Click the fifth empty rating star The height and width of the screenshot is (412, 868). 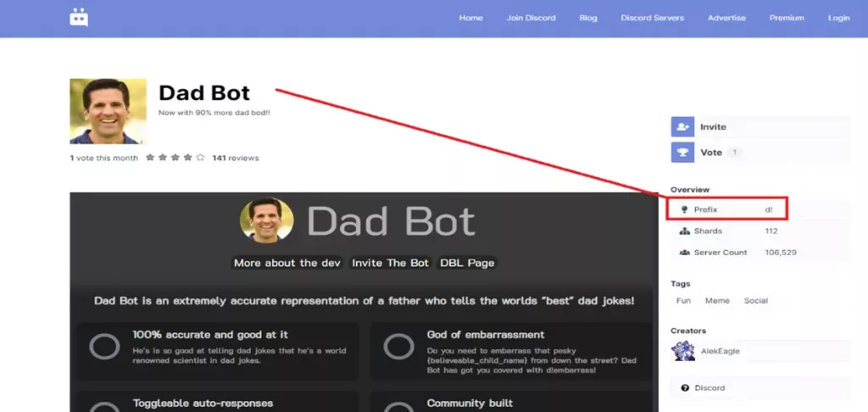click(200, 158)
